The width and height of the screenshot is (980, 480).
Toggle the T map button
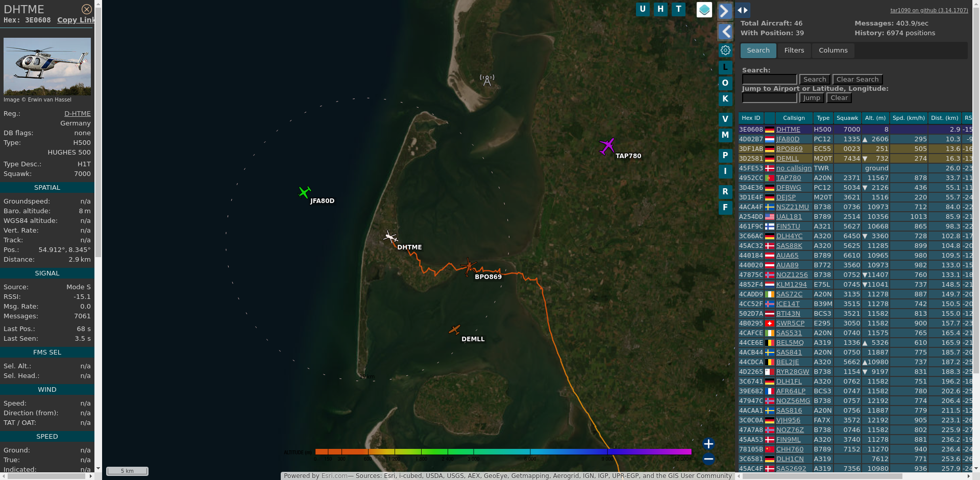678,9
